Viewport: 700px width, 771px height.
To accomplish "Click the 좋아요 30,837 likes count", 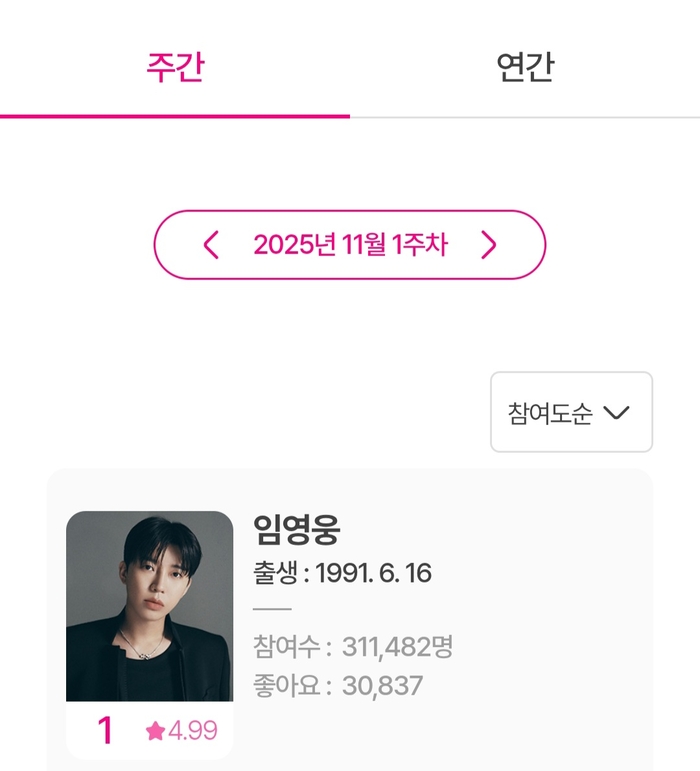I will (338, 686).
